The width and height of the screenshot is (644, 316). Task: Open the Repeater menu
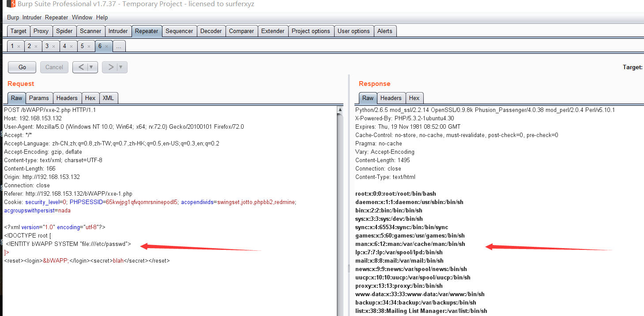[x=56, y=18]
